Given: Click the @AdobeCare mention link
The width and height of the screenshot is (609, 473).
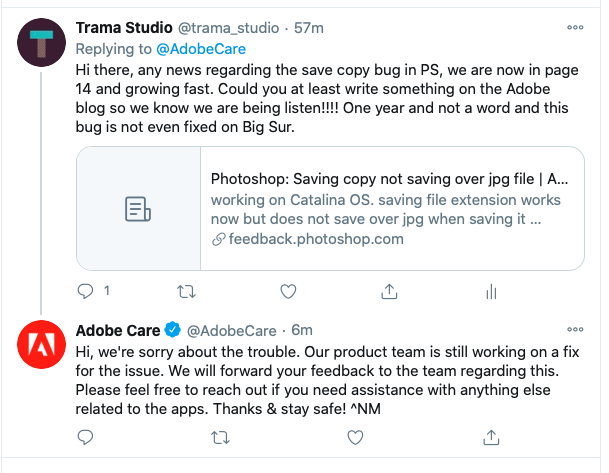Looking at the screenshot, I should tap(201, 49).
